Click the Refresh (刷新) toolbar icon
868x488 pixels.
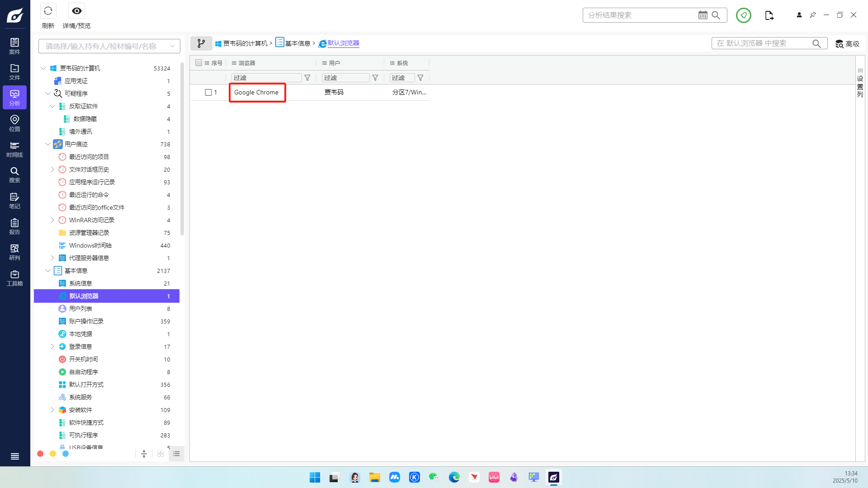click(48, 11)
